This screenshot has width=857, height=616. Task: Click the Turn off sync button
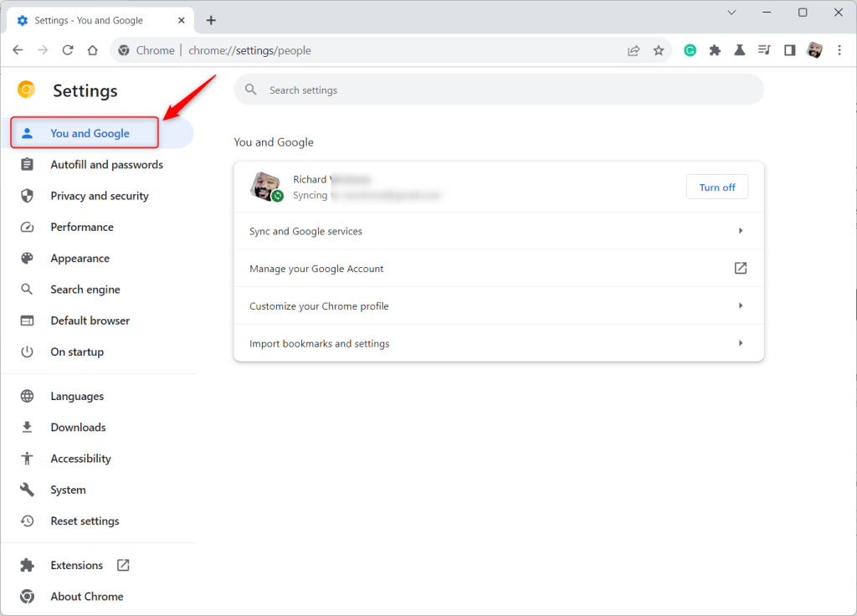[x=716, y=187]
